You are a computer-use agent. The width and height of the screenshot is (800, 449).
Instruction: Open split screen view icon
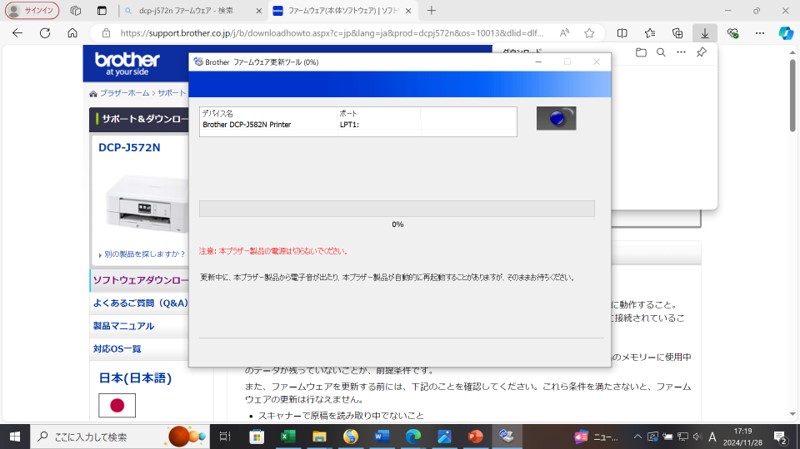[622, 33]
